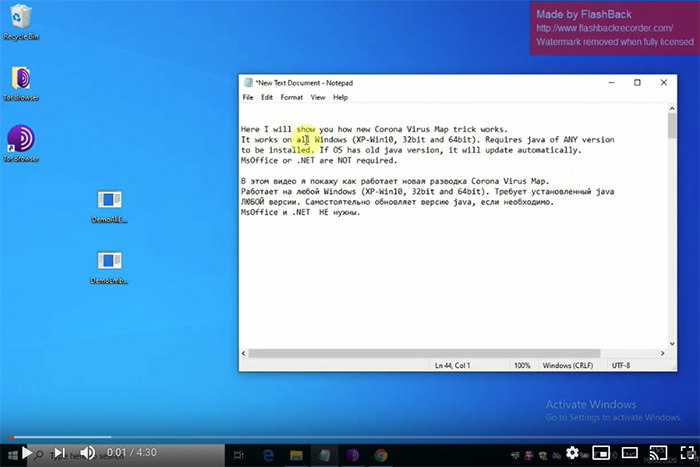Cast video to a TV
The image size is (700, 467).
658,453
